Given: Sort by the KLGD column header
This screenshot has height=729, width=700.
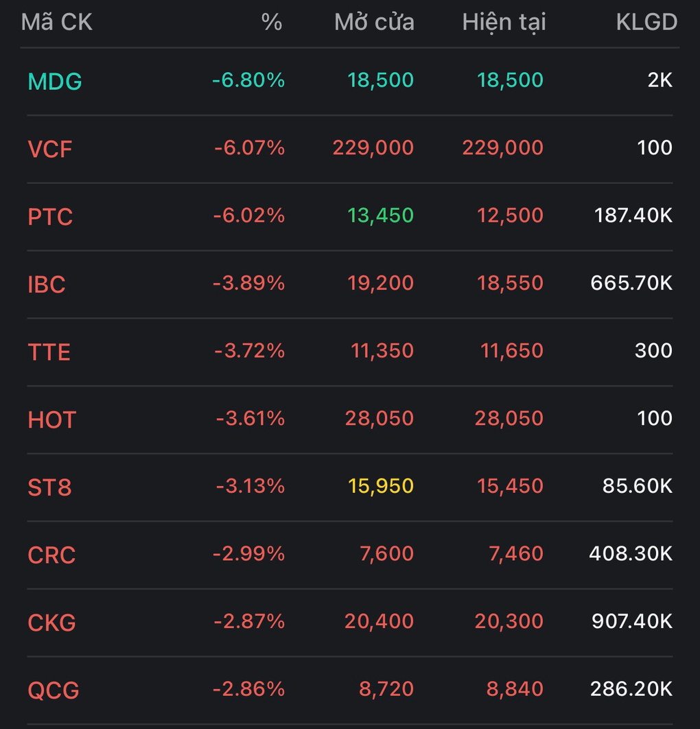Looking at the screenshot, I should 646,22.
